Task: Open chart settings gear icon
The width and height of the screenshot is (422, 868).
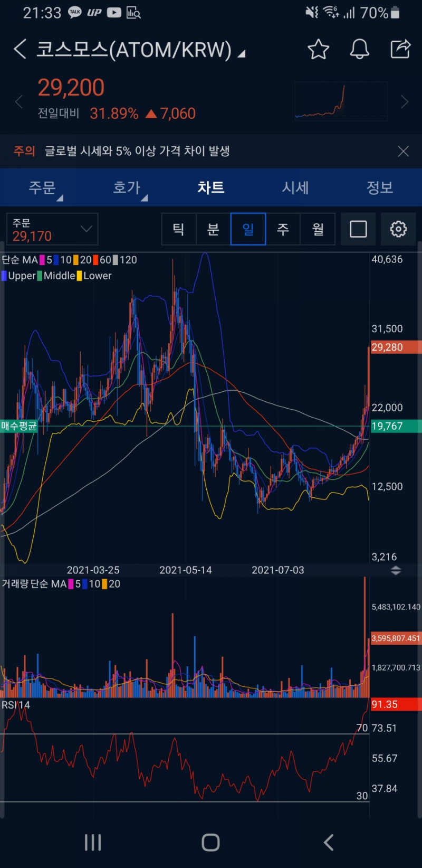Action: 398,229
